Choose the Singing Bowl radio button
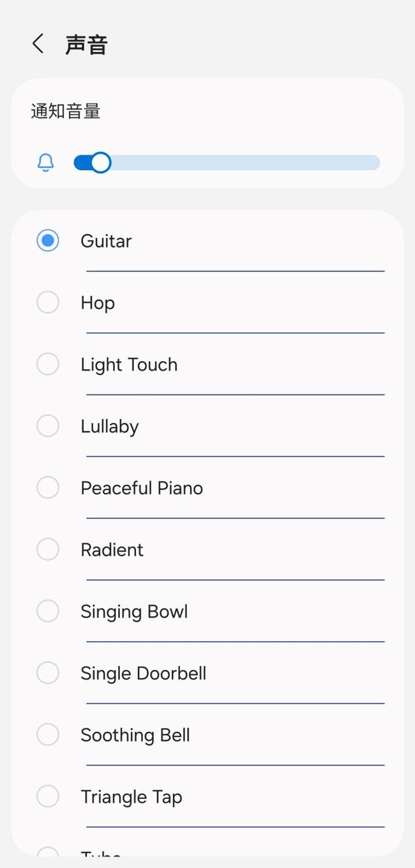Image resolution: width=415 pixels, height=868 pixels. tap(48, 611)
